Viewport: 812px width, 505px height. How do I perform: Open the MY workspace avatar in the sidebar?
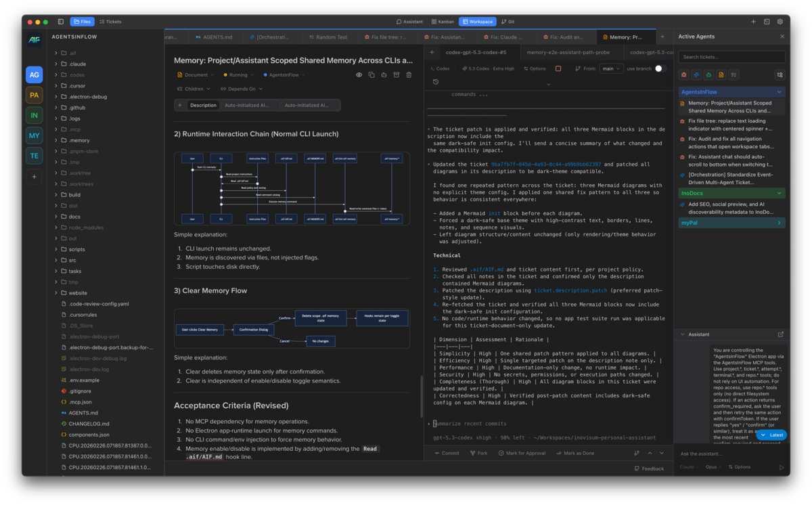pyautogui.click(x=34, y=135)
